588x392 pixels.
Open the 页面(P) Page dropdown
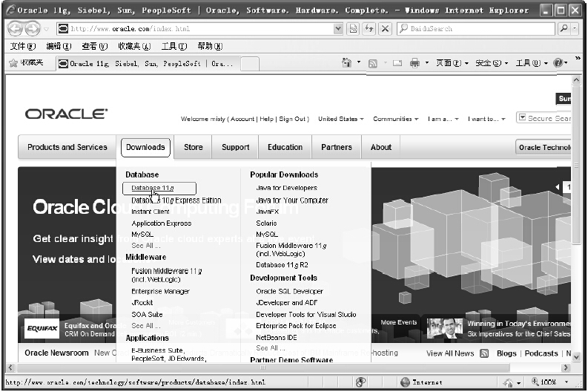tap(452, 63)
